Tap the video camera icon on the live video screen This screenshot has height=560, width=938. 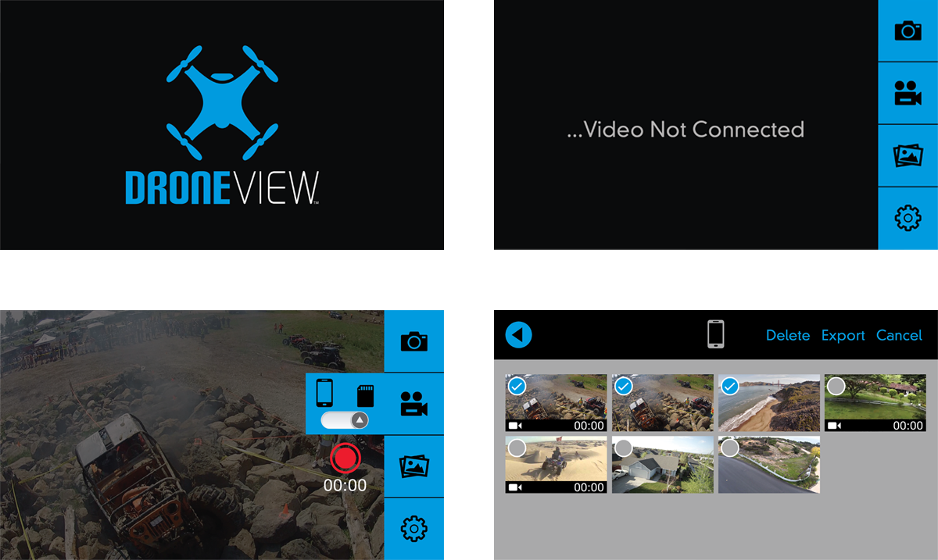414,404
